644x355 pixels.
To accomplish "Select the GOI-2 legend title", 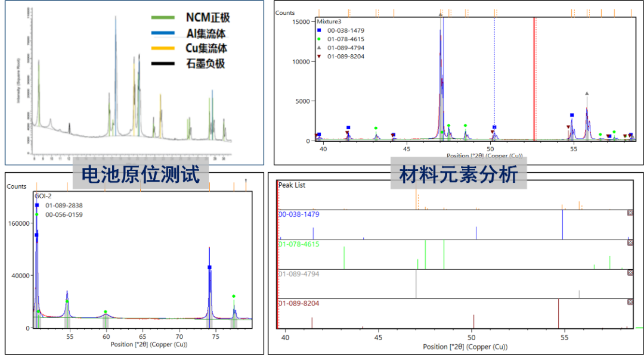I will [44, 195].
